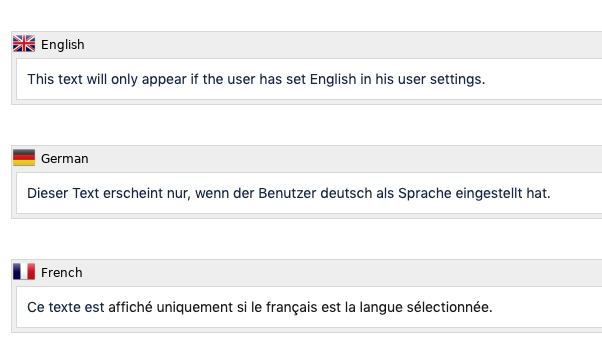
Task: Click the German flag icon
Action: [24, 157]
